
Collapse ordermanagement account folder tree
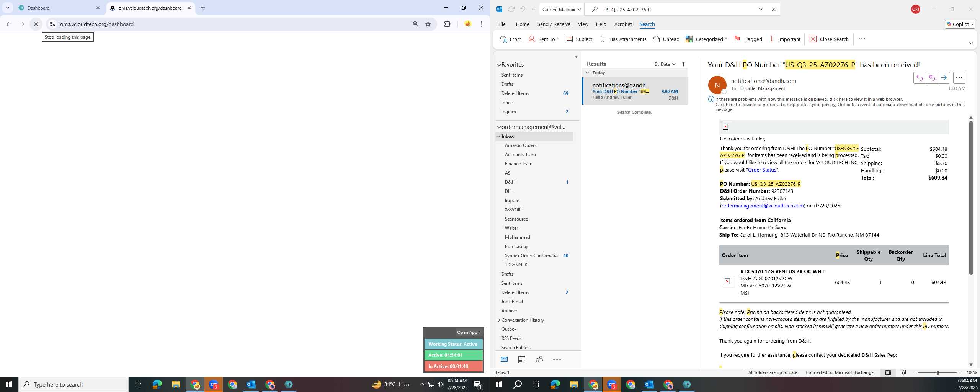[x=499, y=127]
